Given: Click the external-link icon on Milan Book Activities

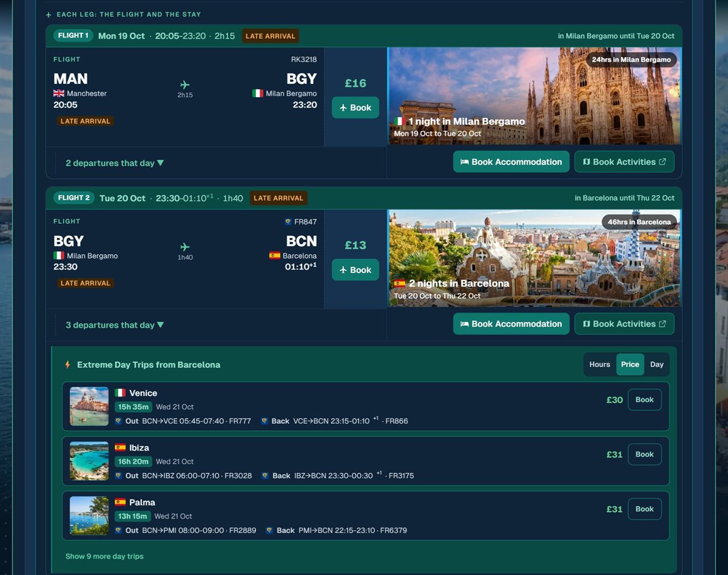Looking at the screenshot, I should point(662,162).
